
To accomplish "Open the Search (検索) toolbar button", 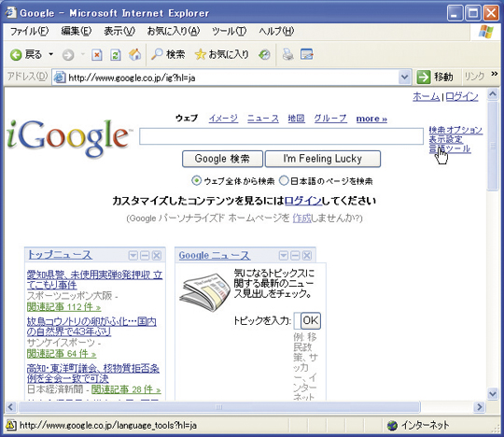I will tap(168, 54).
